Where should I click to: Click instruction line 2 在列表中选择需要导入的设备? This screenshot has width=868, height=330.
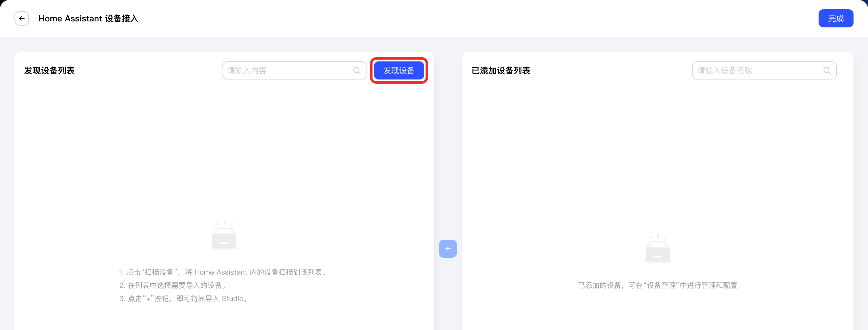[x=174, y=285]
